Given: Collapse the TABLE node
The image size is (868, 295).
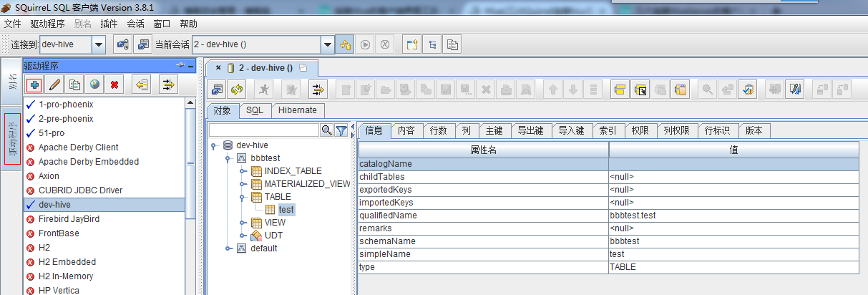Looking at the screenshot, I should [243, 197].
